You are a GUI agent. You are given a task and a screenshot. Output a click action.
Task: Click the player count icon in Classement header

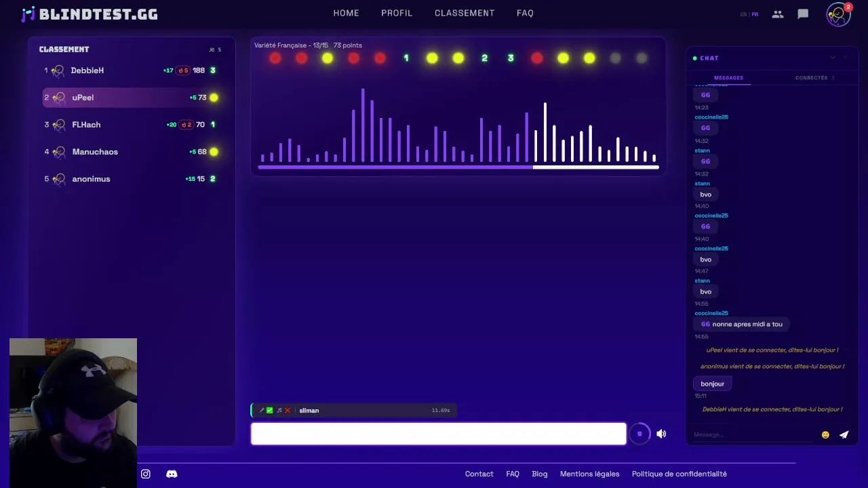point(212,49)
